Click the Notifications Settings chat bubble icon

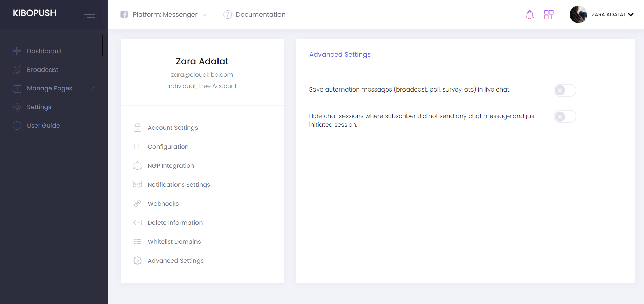(x=138, y=185)
